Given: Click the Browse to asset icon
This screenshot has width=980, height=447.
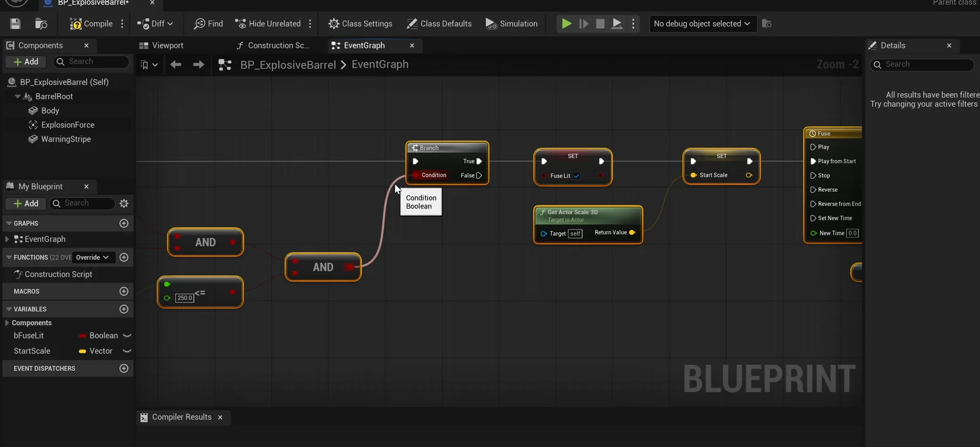Looking at the screenshot, I should click(x=41, y=24).
